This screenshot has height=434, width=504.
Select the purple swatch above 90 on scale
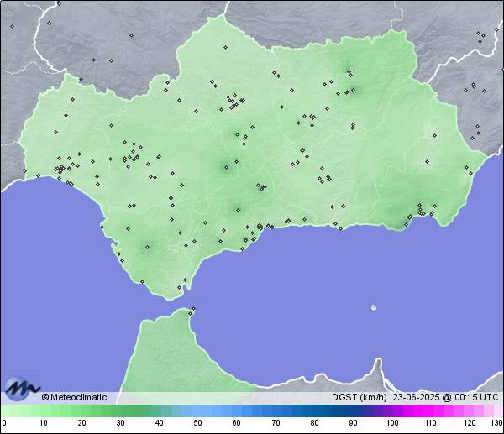point(354,410)
